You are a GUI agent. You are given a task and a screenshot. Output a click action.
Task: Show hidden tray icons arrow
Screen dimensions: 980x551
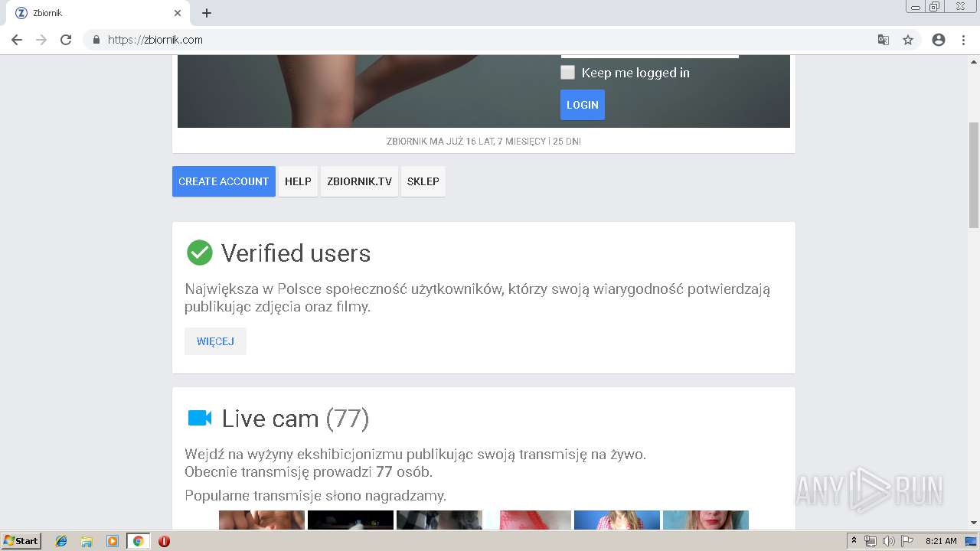click(854, 541)
